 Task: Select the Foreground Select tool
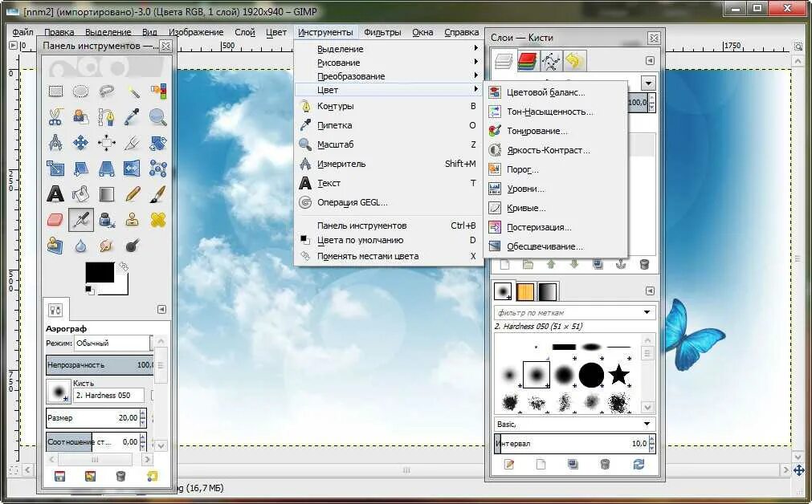81,117
